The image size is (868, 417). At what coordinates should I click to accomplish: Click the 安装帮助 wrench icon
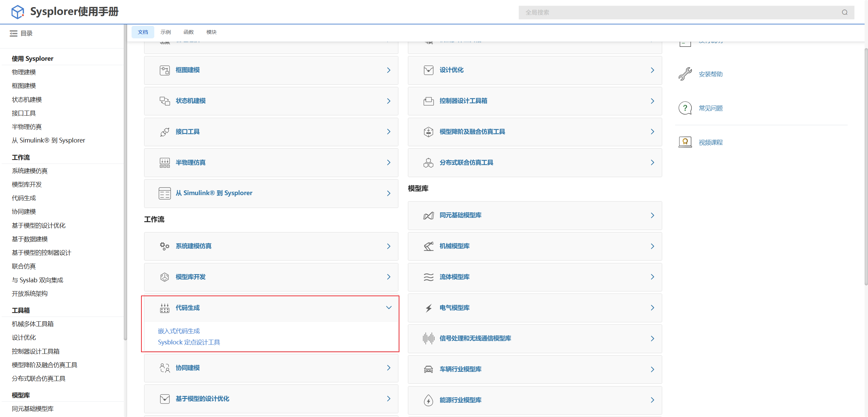(685, 74)
